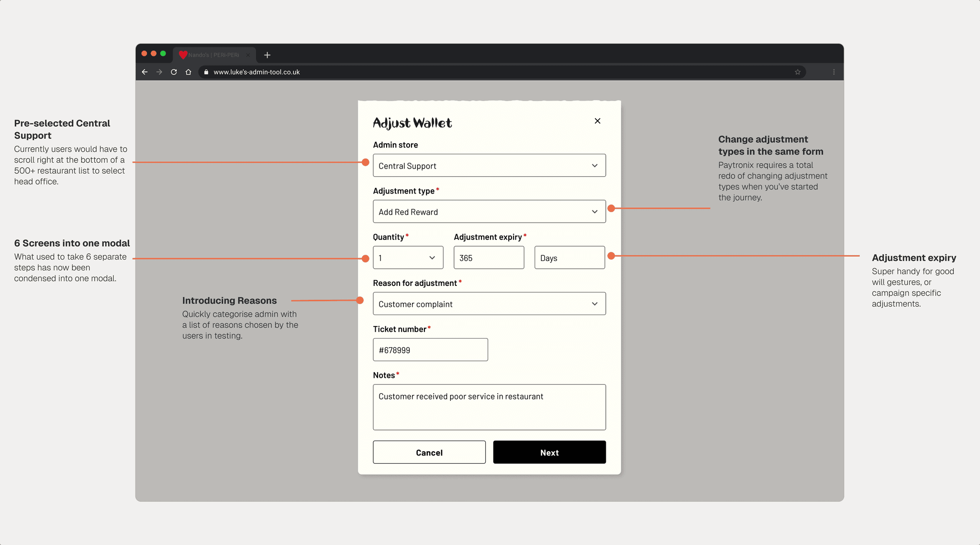This screenshot has width=980, height=545.
Task: Open browser three-dot menu
Action: 834,72
